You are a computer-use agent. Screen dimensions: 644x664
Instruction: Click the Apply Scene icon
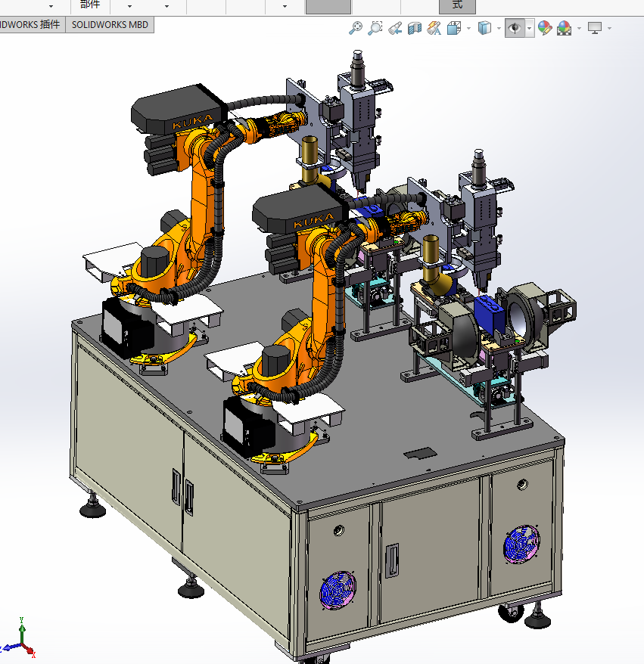(x=564, y=29)
